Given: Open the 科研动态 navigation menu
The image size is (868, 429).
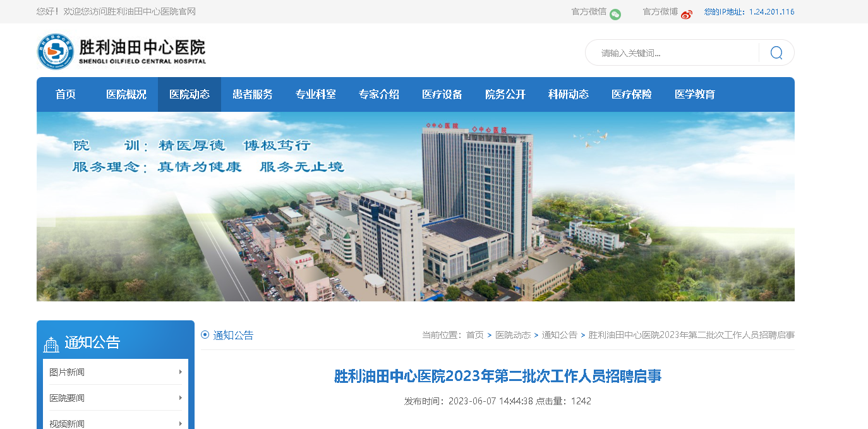Looking at the screenshot, I should point(569,95).
